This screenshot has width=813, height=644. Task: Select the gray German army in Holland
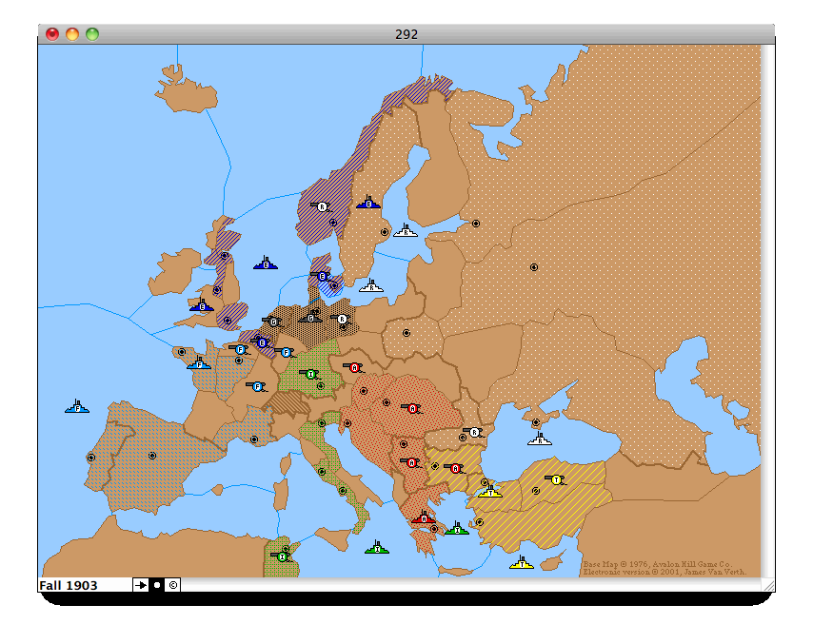pyautogui.click(x=272, y=322)
